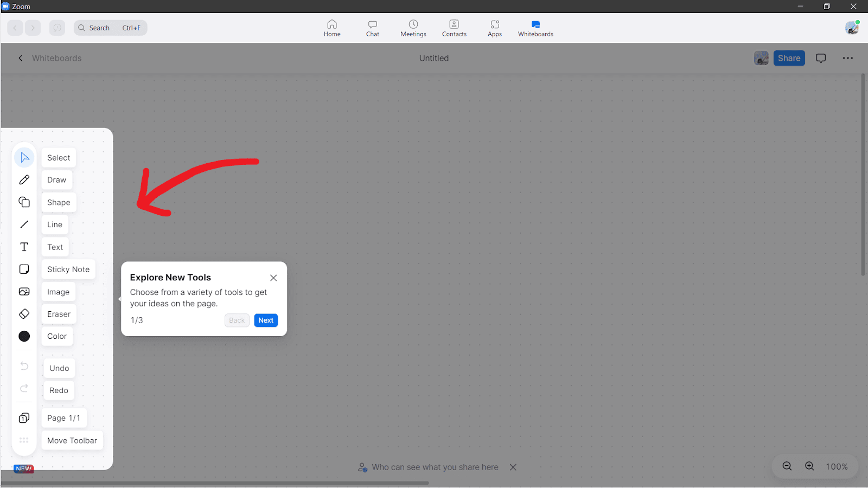The height and width of the screenshot is (488, 868).
Task: Go to the Meetings tab
Action: (413, 28)
